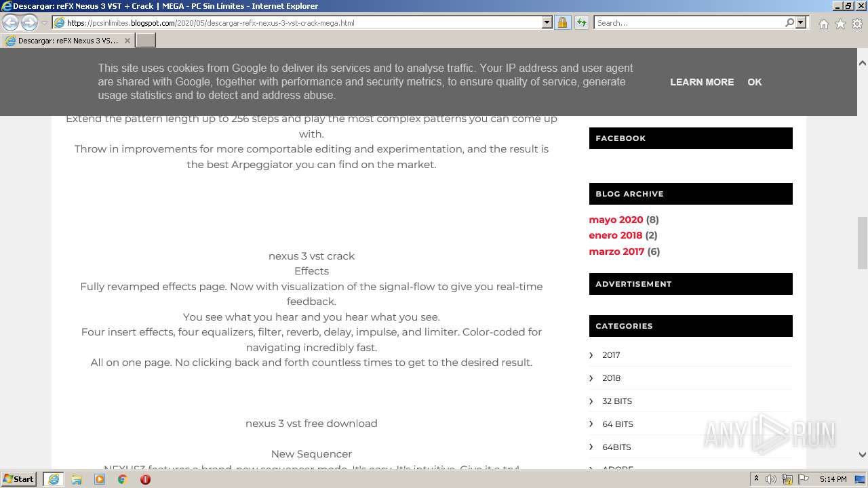Image resolution: width=868 pixels, height=488 pixels.
Task: Go forward with the Forward arrow button
Action: pyautogui.click(x=29, y=22)
